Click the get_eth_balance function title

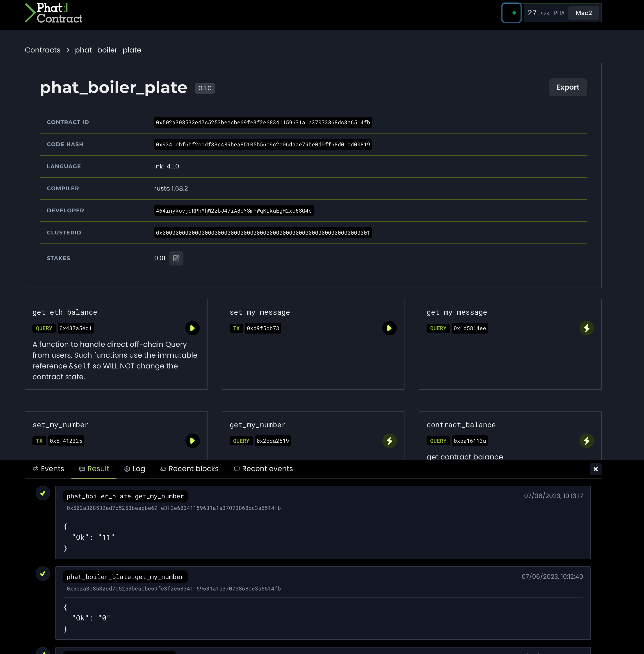(65, 312)
